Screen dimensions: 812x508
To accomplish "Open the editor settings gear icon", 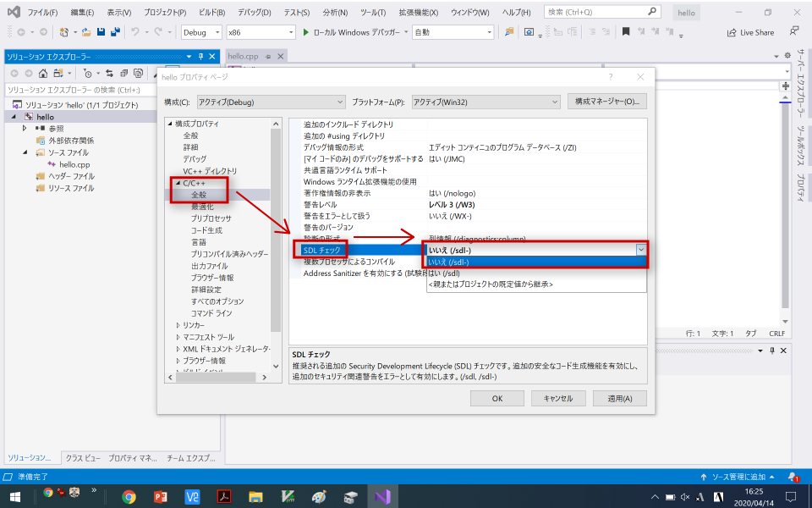I will 787,56.
